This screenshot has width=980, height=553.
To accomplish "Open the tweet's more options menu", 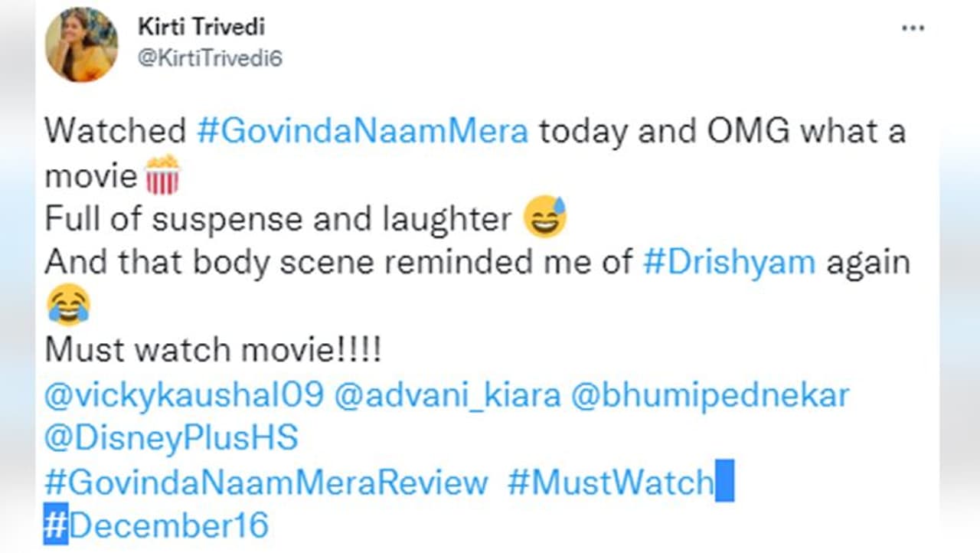I will point(913,28).
